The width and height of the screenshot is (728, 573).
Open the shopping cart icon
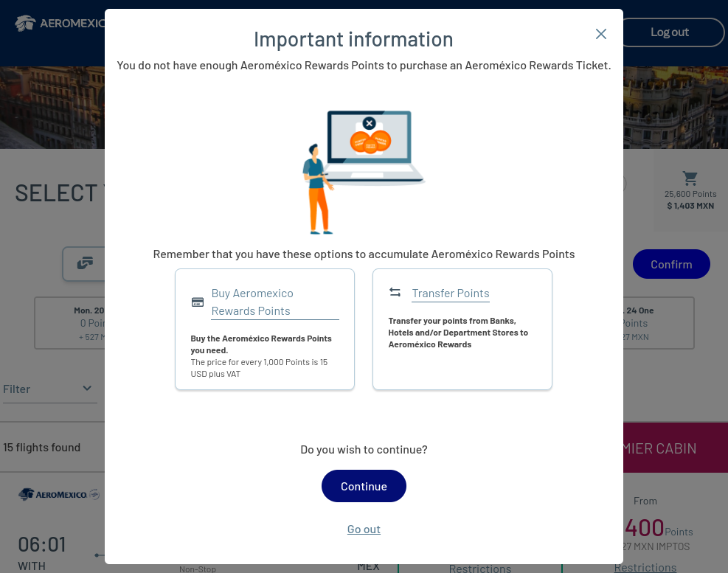tap(690, 178)
